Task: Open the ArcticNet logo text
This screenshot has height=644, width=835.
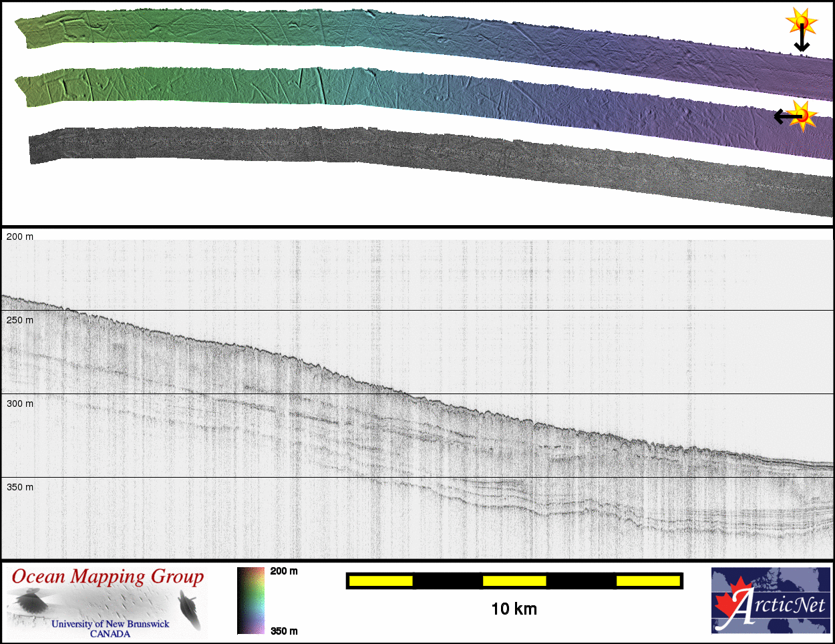Action: [782, 607]
